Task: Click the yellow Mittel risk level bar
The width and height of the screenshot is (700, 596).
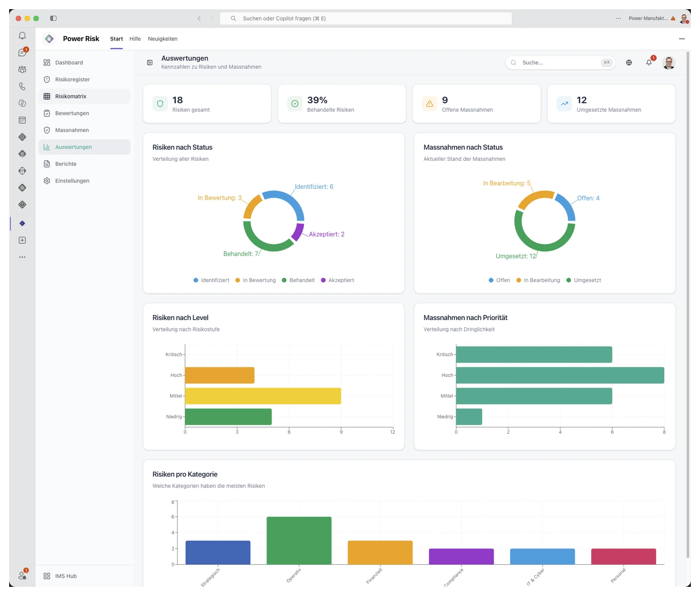Action: click(263, 396)
